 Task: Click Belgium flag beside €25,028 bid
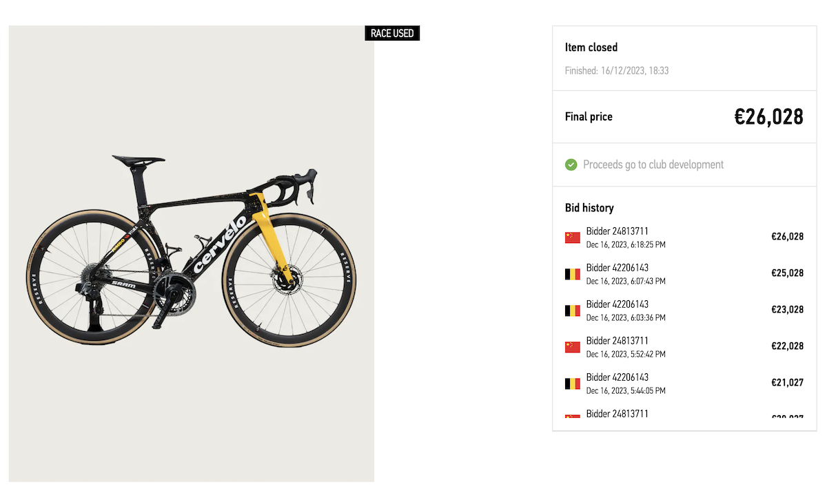[572, 274]
